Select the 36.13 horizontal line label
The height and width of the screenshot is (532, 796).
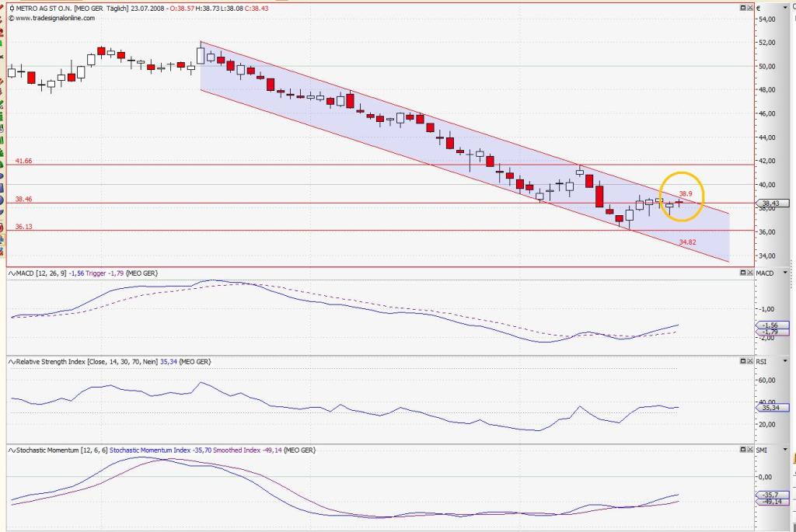point(23,227)
